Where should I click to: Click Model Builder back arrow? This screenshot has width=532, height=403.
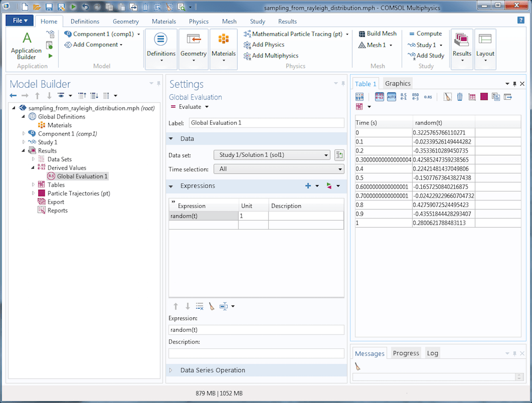click(x=13, y=96)
